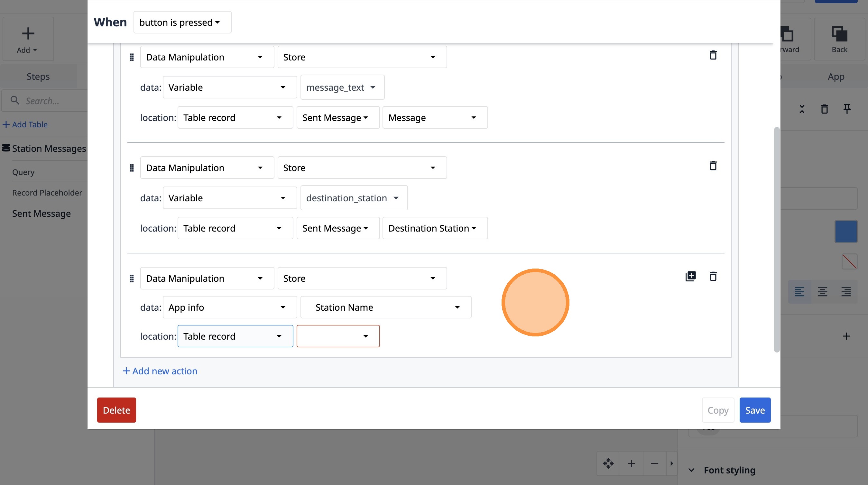Open the empty table selection dropdown
The image size is (868, 485).
tap(338, 336)
